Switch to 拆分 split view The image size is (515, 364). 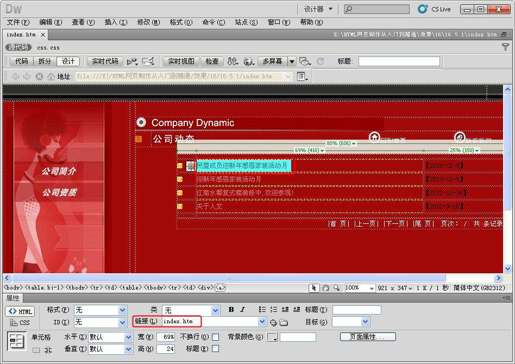[x=44, y=61]
